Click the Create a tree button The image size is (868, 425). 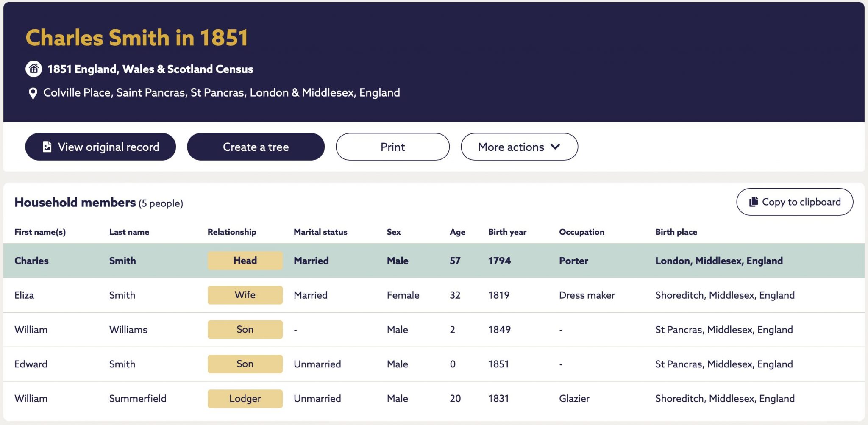point(256,147)
